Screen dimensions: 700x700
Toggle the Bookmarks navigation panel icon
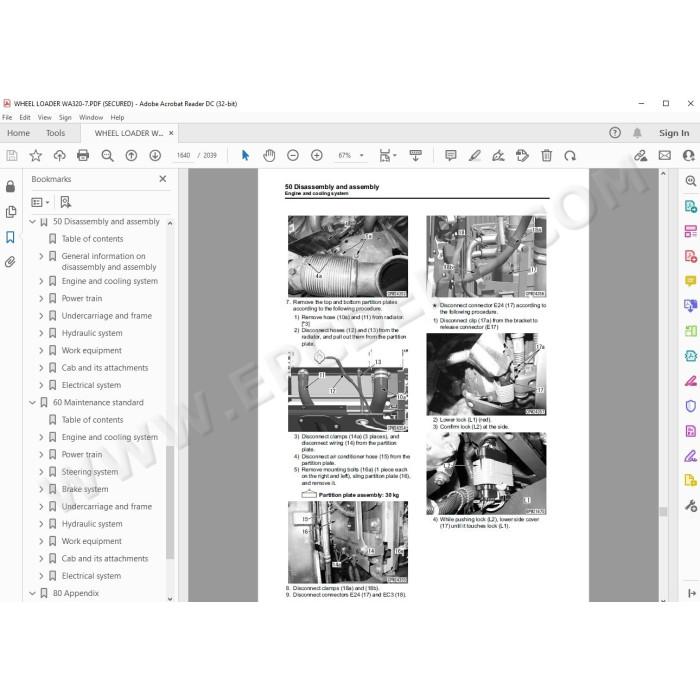coord(10,237)
